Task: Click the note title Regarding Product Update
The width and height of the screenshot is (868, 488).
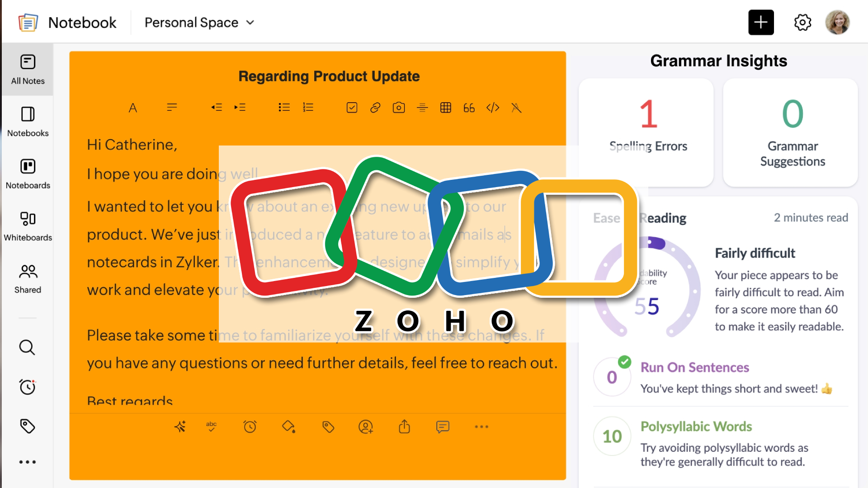Action: 329,76
